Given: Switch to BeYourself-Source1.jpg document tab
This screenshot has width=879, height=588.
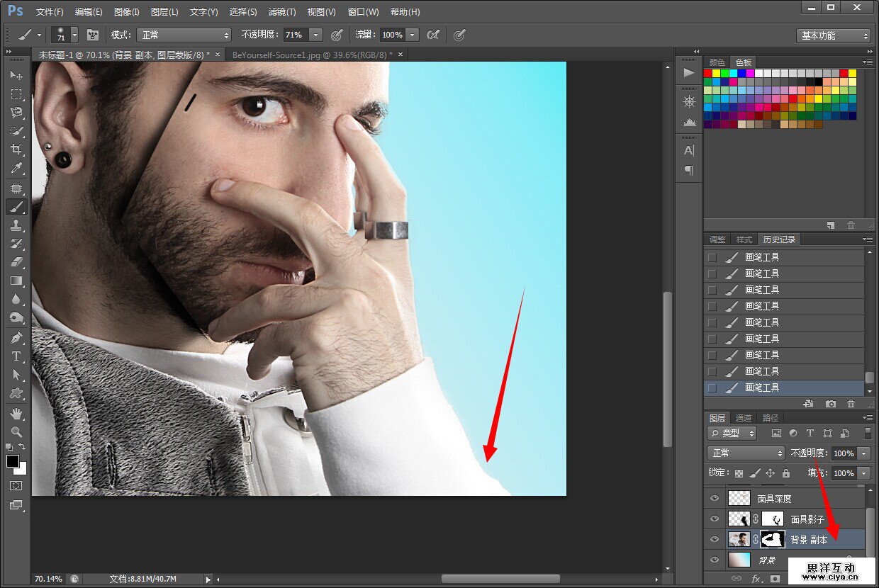Looking at the screenshot, I should coord(312,55).
